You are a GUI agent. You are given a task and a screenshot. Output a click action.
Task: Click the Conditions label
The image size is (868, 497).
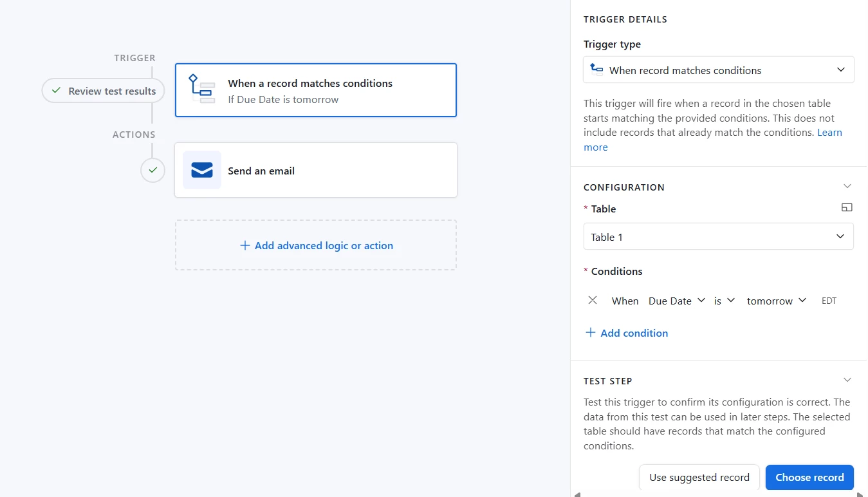click(616, 271)
